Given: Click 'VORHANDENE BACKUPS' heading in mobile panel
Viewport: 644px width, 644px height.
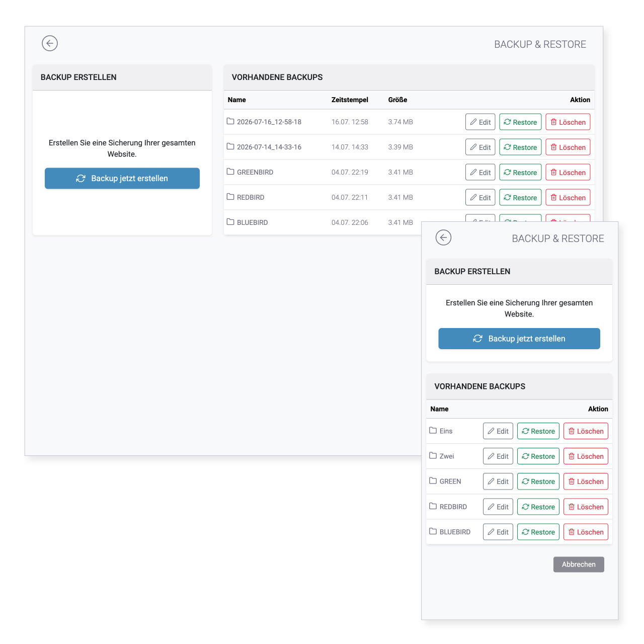Looking at the screenshot, I should (x=480, y=386).
